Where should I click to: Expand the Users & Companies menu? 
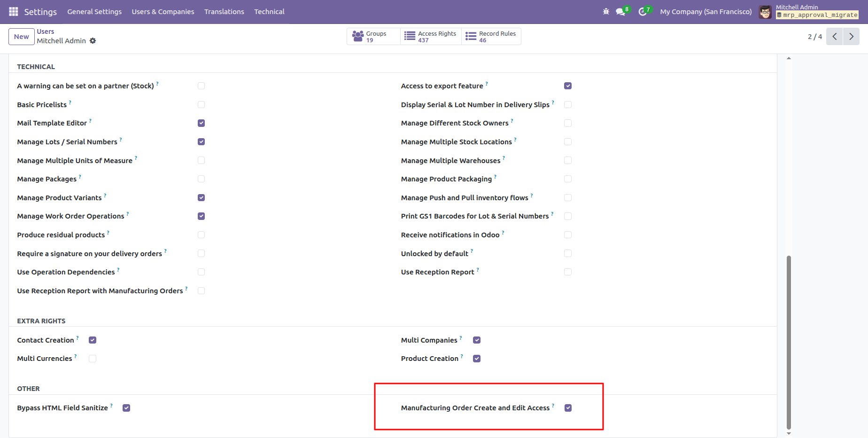(163, 12)
